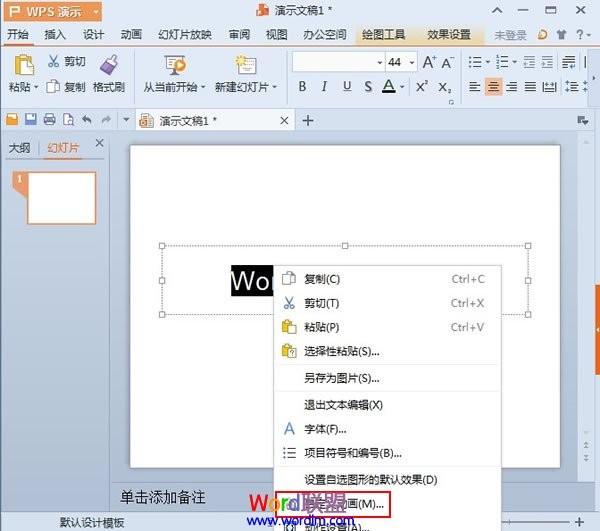Click the Copy icon in ribbon
This screenshot has height=531, width=600.
point(53,87)
